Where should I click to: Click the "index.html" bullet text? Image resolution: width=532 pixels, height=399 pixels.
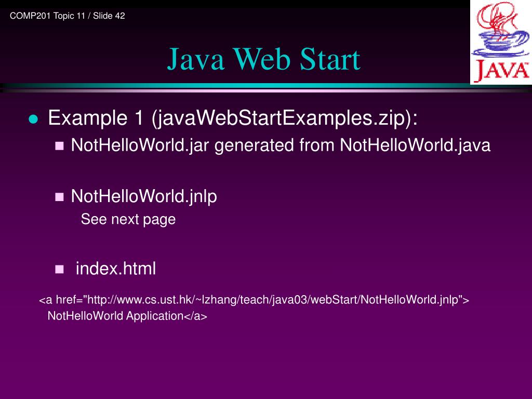pos(116,269)
